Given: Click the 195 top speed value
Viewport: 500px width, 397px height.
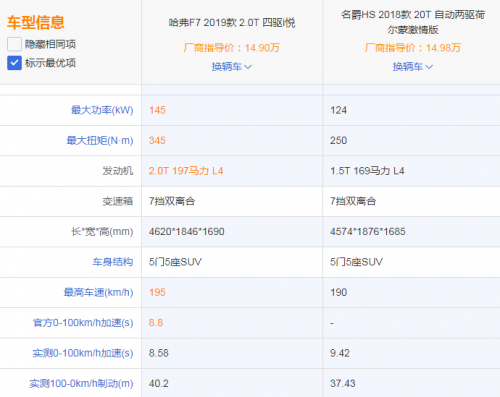Looking at the screenshot, I should 157,292.
